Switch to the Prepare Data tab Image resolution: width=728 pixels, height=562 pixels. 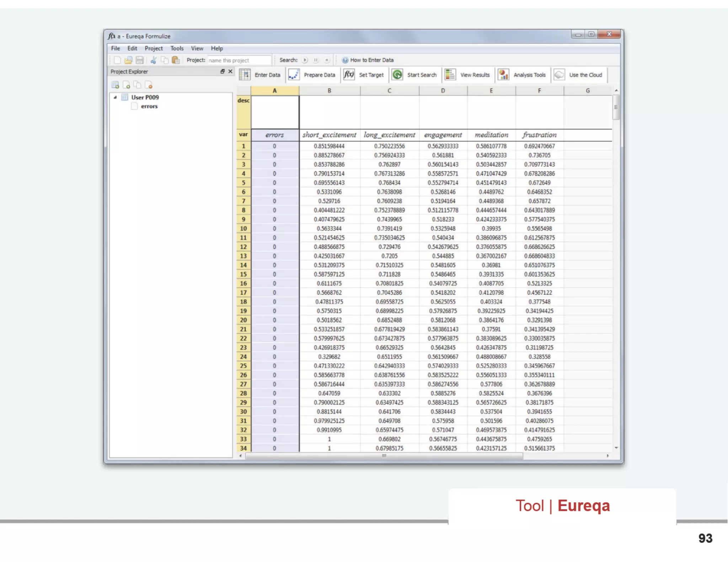(x=313, y=75)
